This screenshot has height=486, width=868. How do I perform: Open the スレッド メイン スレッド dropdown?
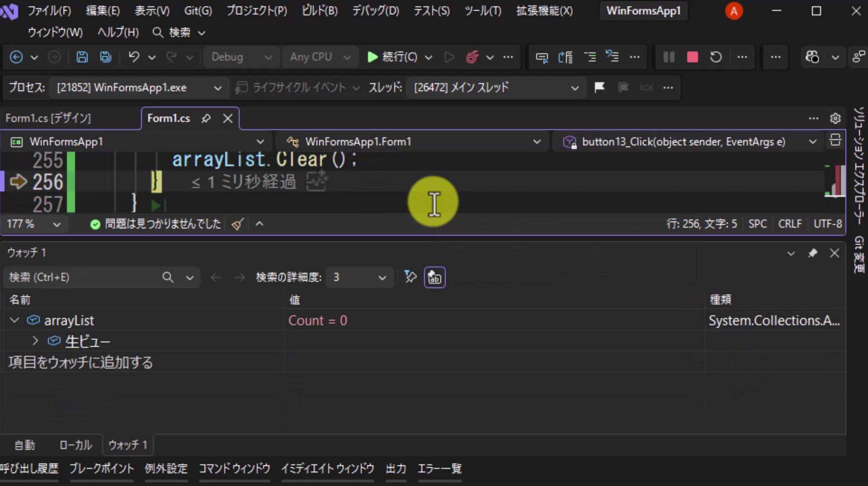point(496,88)
